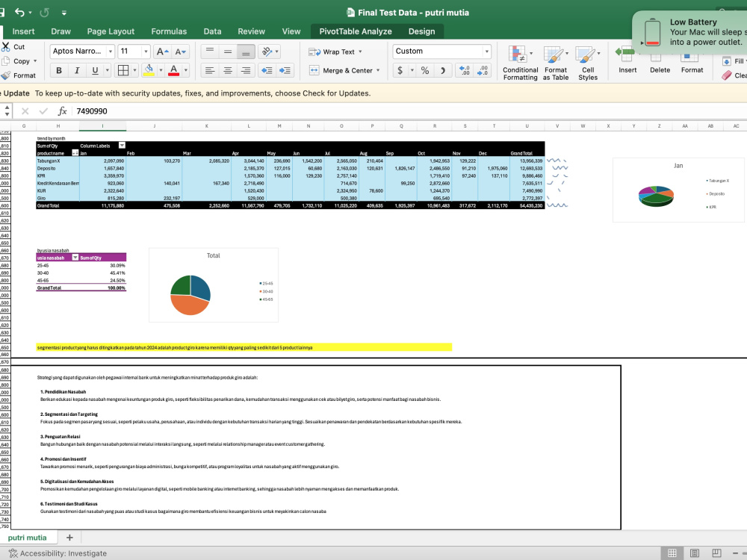This screenshot has width=747, height=560.
Task: Click the Redo arrow icon
Action: click(x=44, y=13)
